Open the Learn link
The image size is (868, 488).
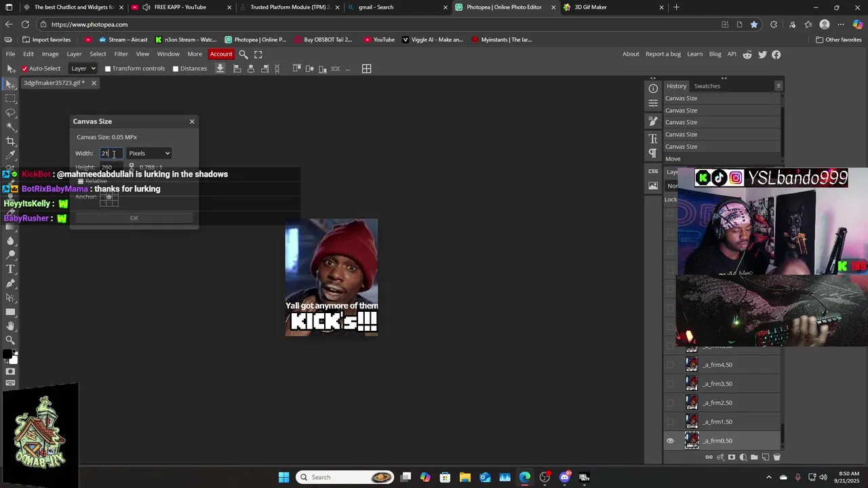click(x=695, y=54)
